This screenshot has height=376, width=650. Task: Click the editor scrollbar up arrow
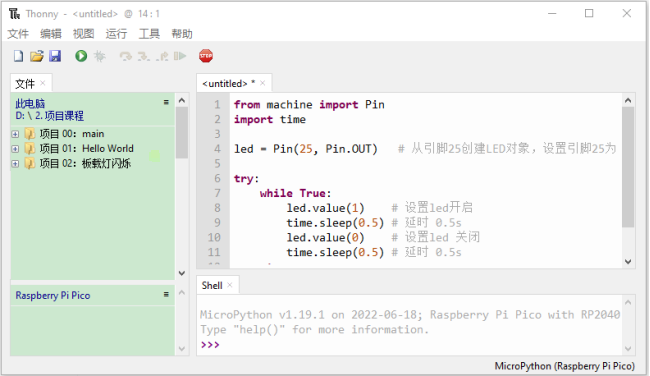(628, 100)
